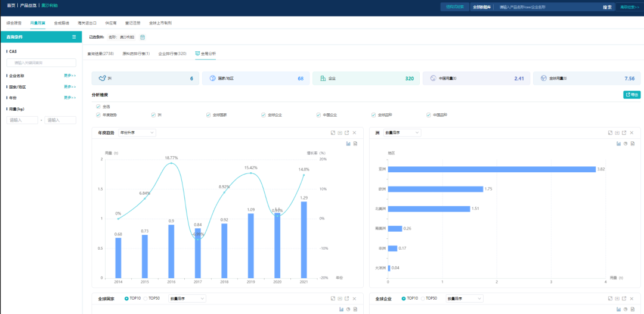Download the 年度趋势 chart image
This screenshot has height=314, width=644.
coord(340,133)
